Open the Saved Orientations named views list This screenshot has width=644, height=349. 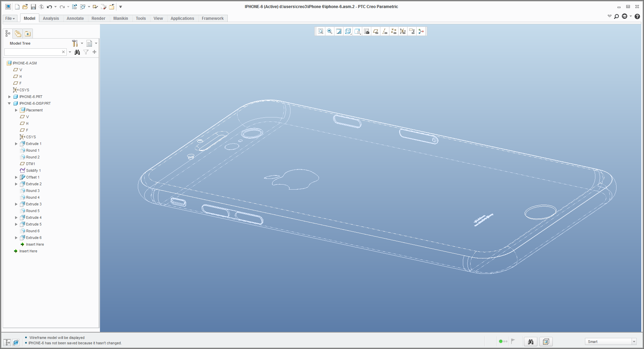point(348,31)
